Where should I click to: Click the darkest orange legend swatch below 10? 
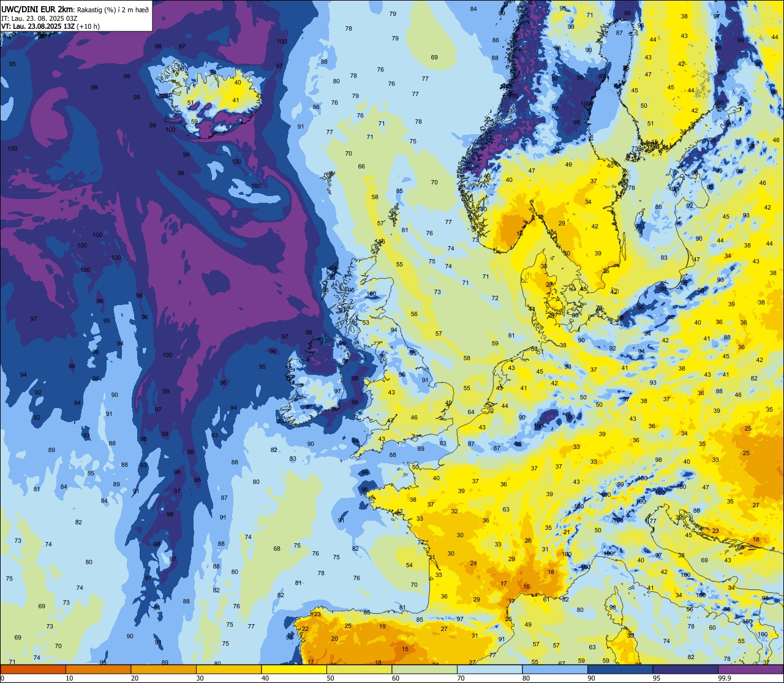pyautogui.click(x=33, y=670)
